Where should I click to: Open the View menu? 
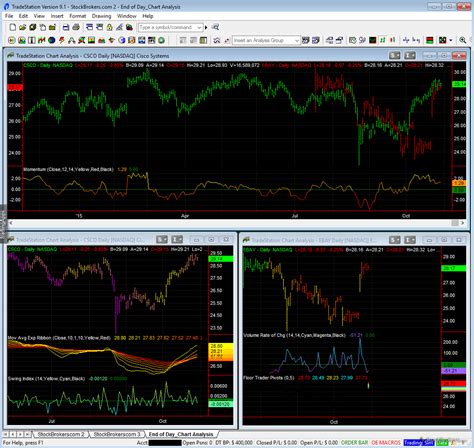pyautogui.click(x=39, y=16)
